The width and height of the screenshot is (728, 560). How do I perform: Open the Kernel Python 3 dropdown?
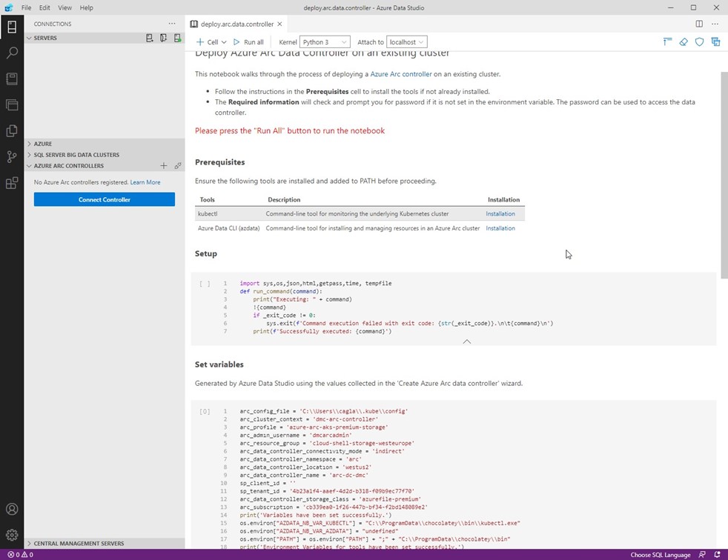325,41
